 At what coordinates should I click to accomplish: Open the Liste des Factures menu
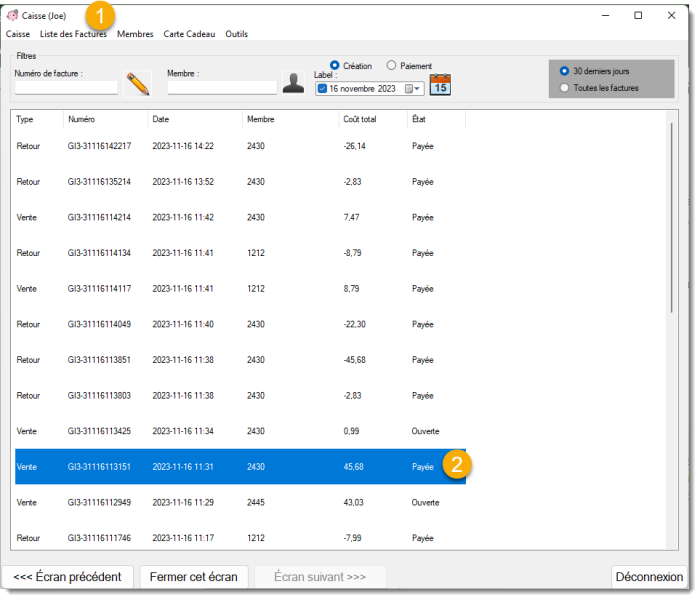(x=73, y=34)
